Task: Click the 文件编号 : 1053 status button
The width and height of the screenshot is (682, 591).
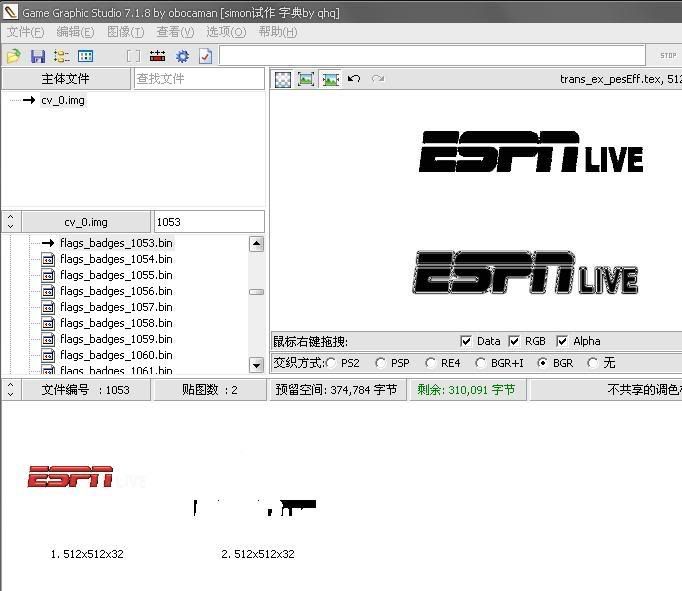Action: [86, 390]
